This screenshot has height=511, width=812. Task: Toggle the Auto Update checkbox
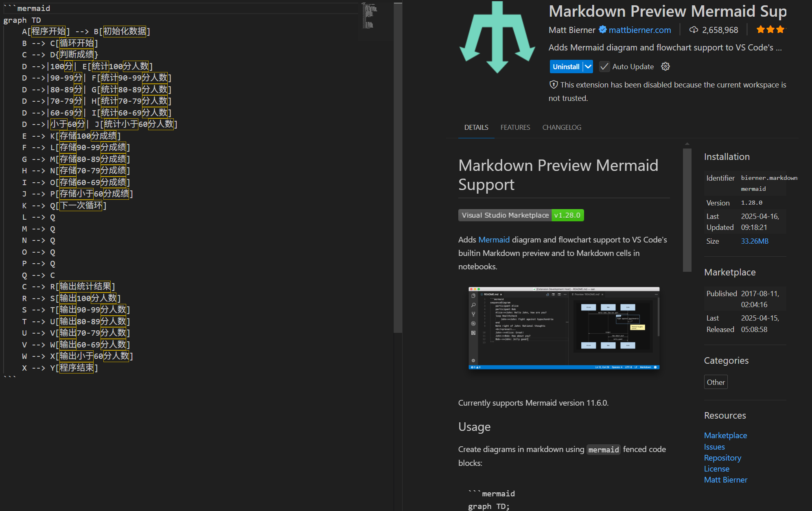click(604, 67)
